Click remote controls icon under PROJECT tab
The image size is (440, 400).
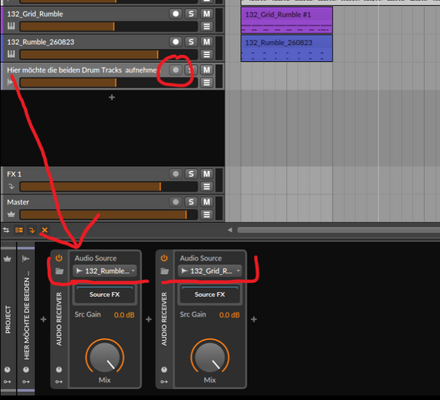(7, 381)
